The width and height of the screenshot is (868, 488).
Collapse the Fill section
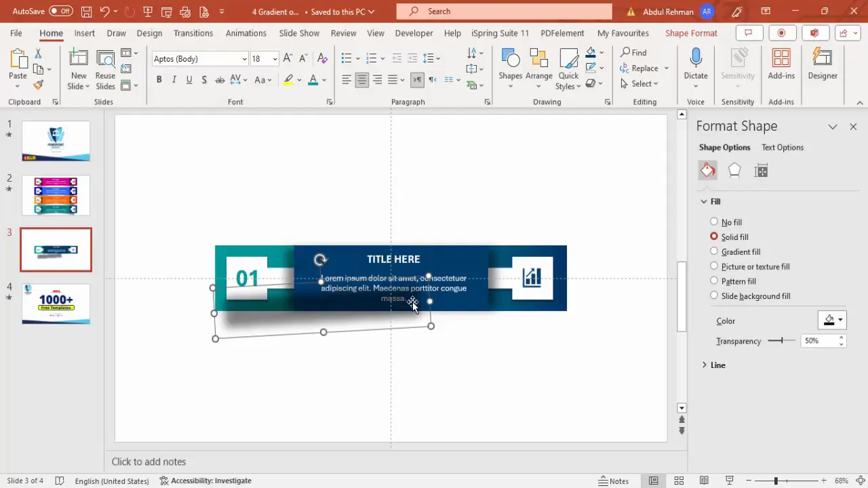point(711,202)
